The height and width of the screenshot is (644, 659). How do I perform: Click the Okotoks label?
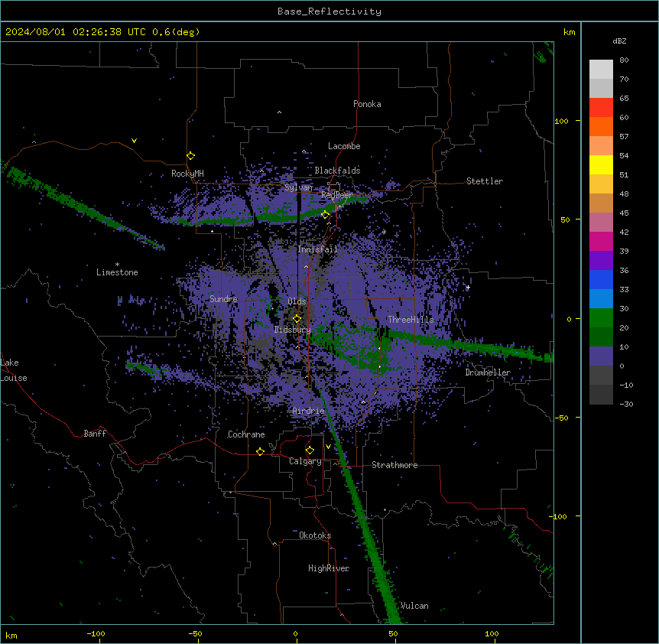[x=315, y=535]
